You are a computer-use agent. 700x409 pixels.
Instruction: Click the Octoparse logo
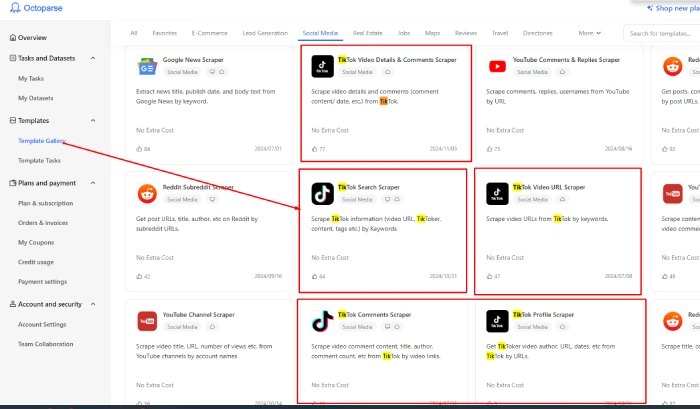click(36, 8)
